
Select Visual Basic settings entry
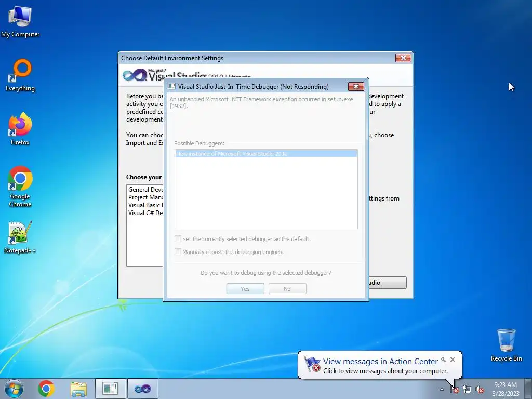(x=145, y=205)
